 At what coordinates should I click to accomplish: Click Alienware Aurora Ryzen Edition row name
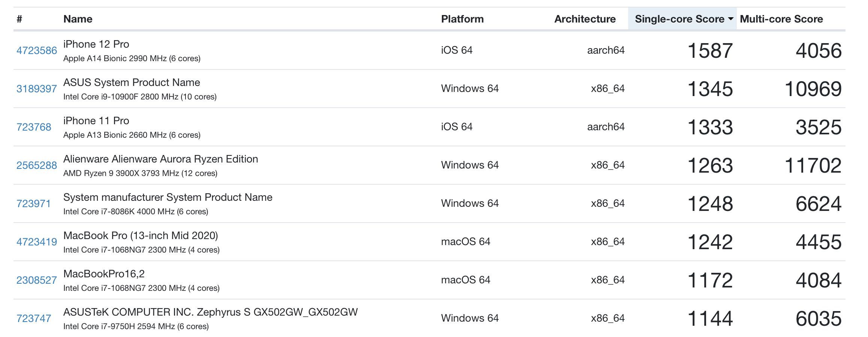click(160, 159)
